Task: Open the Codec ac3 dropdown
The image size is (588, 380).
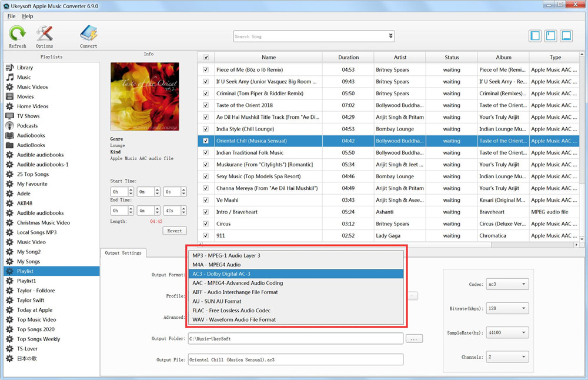Action: [x=507, y=284]
